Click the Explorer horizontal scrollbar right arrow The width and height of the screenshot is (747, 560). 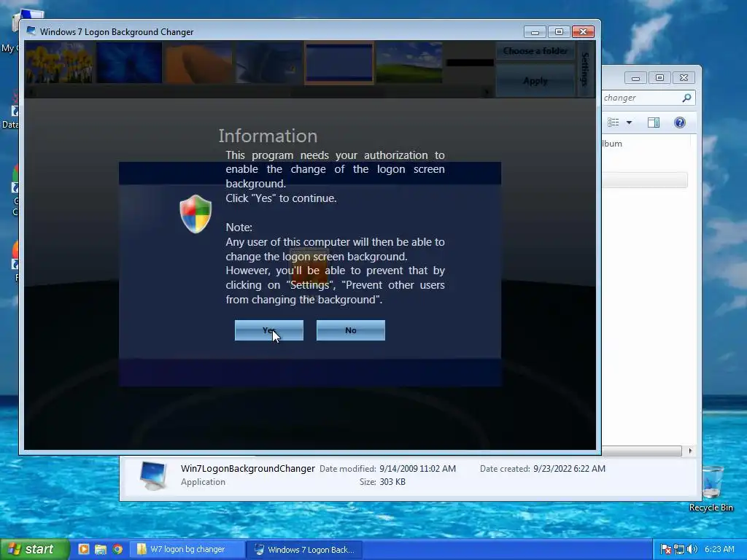click(x=690, y=451)
